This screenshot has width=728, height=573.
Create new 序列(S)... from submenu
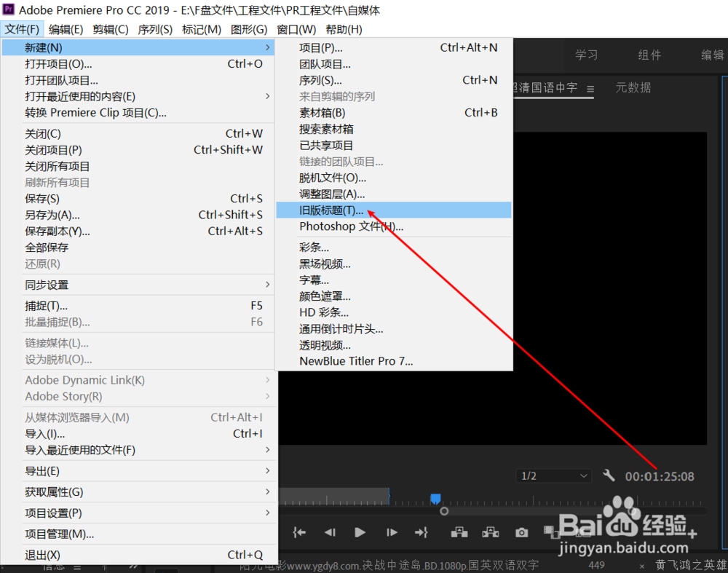pyautogui.click(x=394, y=80)
